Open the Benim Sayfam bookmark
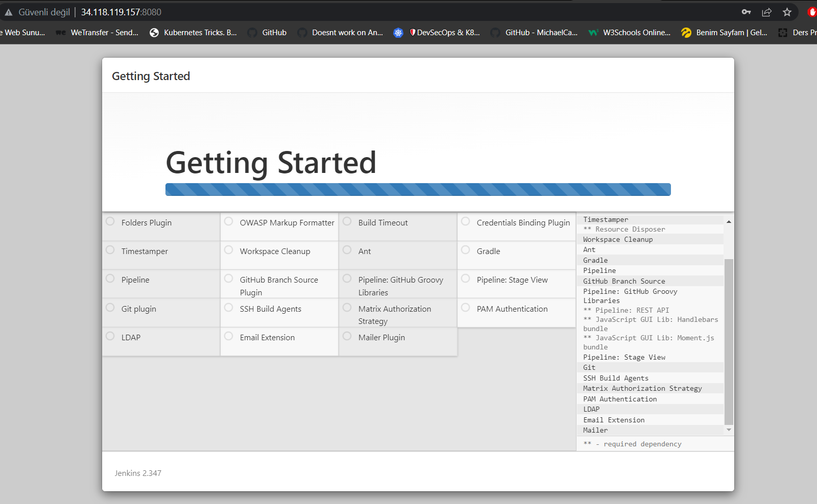This screenshot has width=817, height=504. click(x=725, y=32)
